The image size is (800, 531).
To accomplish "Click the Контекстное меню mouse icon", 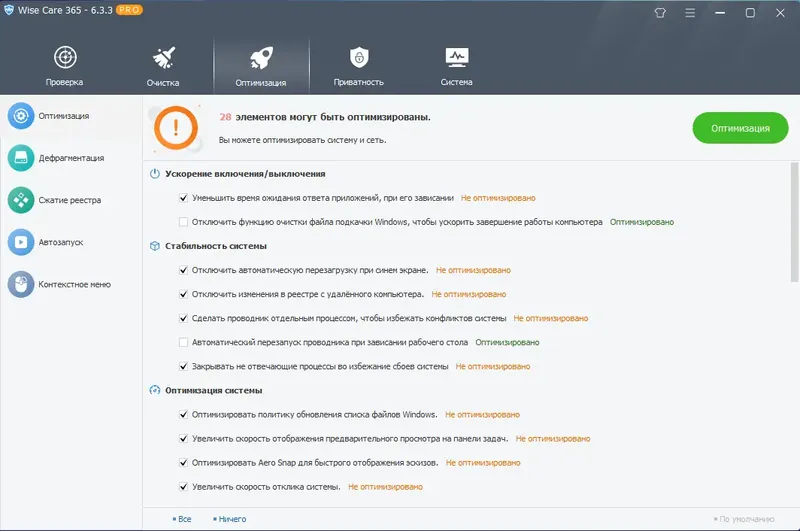I will pos(21,284).
